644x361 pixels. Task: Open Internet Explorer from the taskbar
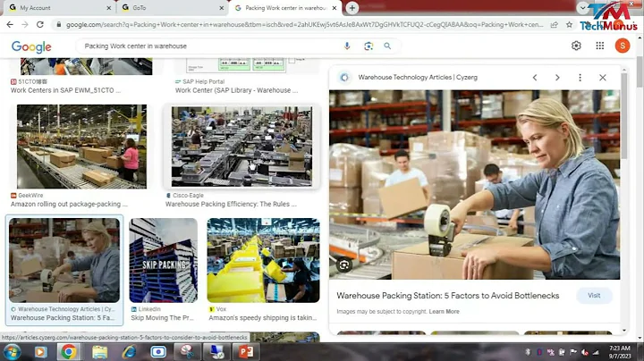coord(129,352)
